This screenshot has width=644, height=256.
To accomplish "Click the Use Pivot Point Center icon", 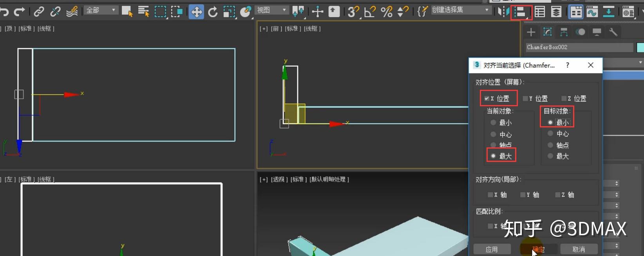I will coord(298,12).
